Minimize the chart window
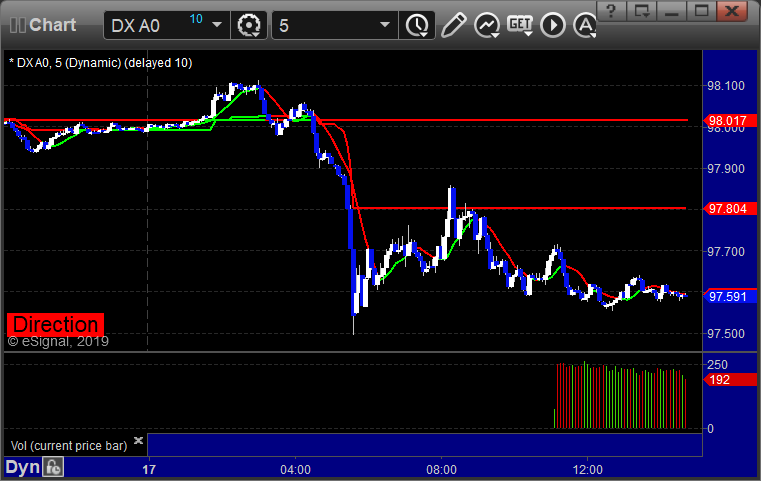Image resolution: width=761 pixels, height=481 pixels. [x=672, y=11]
